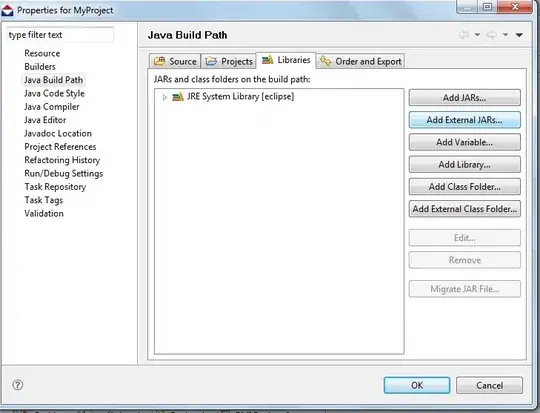540x413 pixels.
Task: Click the Add External JARs button
Action: [465, 120]
